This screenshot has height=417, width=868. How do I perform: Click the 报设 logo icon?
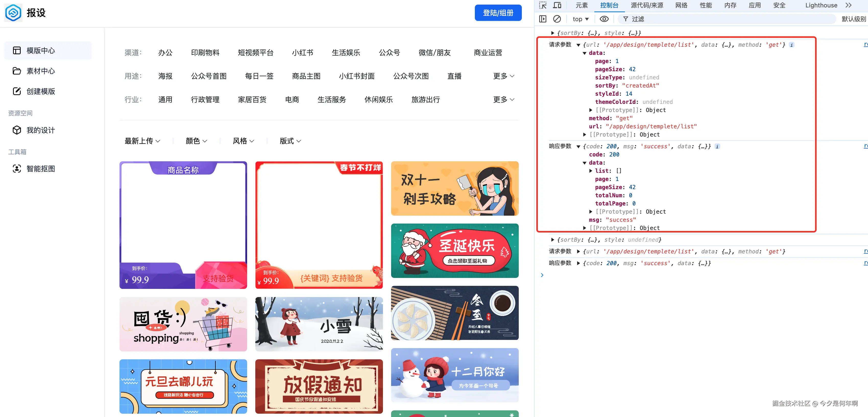(x=14, y=13)
